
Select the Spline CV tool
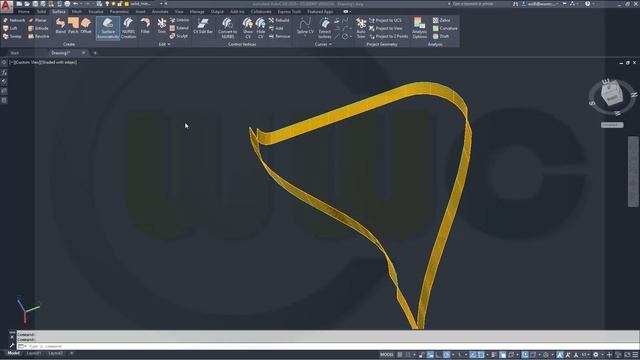(305, 24)
